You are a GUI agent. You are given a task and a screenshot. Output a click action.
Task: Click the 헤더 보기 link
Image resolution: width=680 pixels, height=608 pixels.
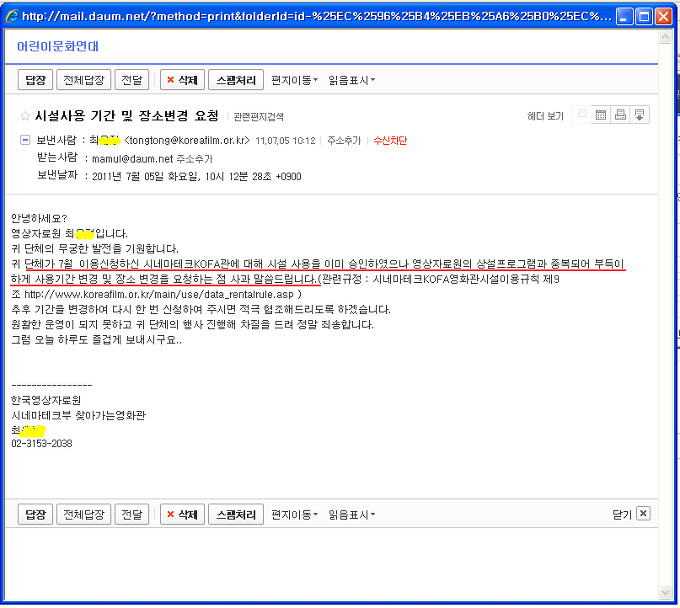(x=545, y=116)
